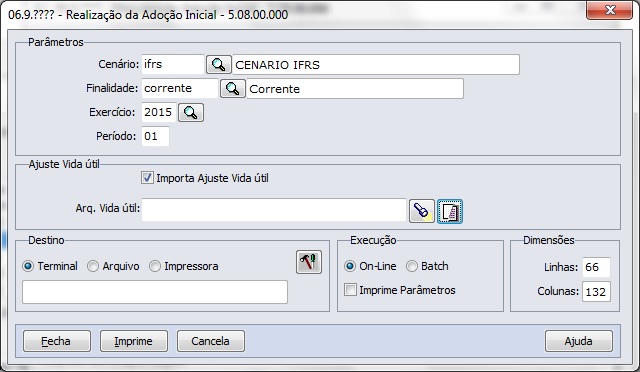Open the Cenário lookup magnifier
Screen dimensions: 640x372
tap(218, 65)
